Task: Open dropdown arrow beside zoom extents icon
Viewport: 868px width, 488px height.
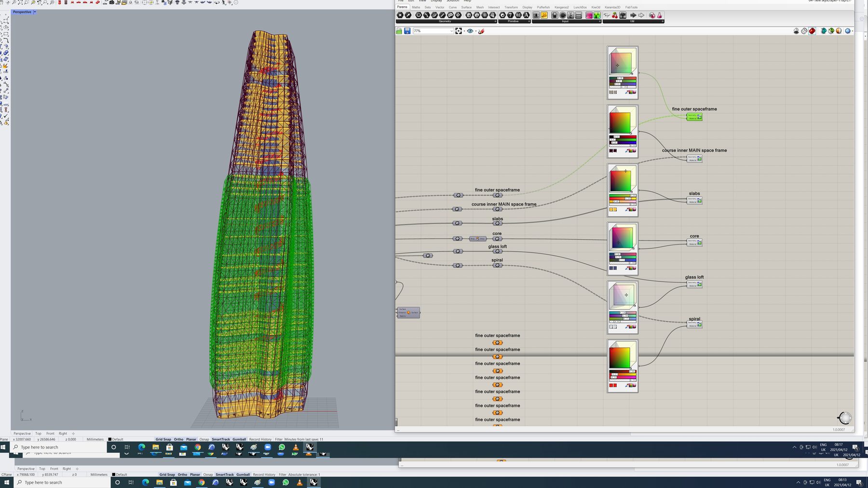Action: point(464,31)
